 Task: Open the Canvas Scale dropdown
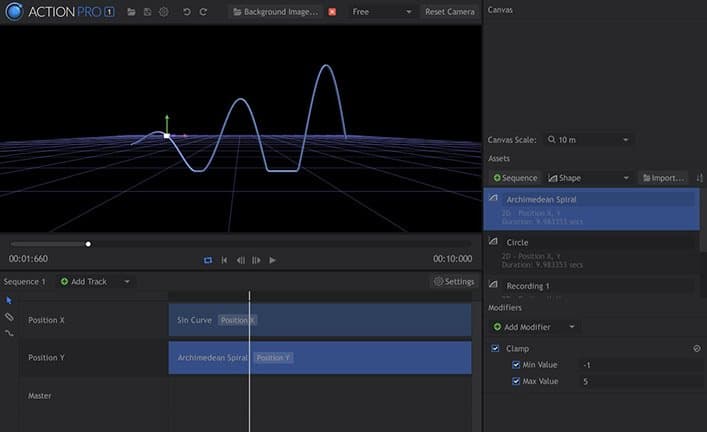tap(594, 140)
